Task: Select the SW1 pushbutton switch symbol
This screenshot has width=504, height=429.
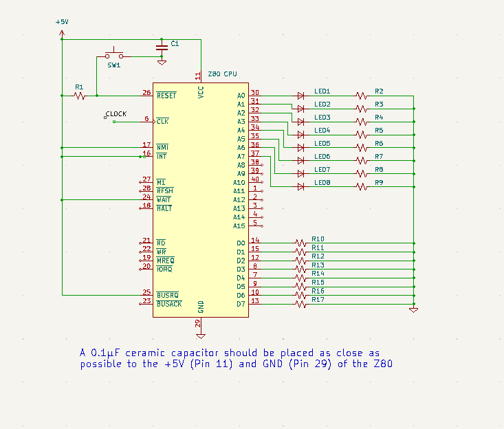Action: [x=113, y=55]
